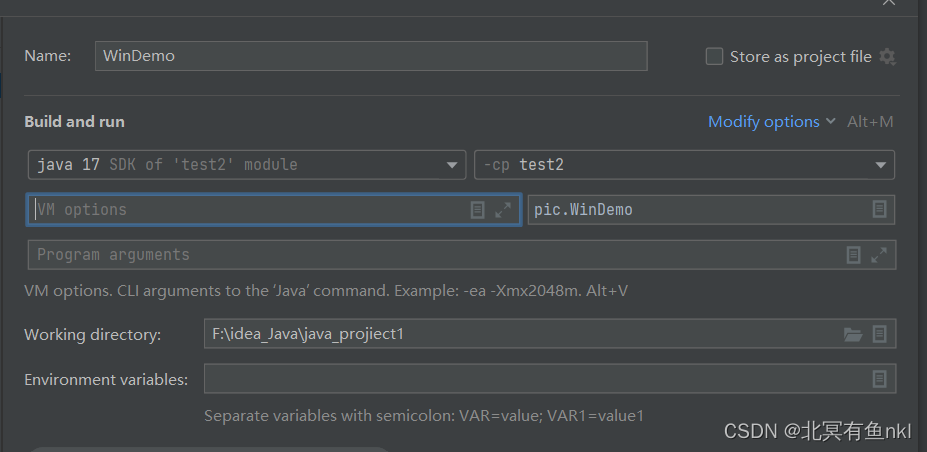Click the insert macros icon in Program arguments

853,255
